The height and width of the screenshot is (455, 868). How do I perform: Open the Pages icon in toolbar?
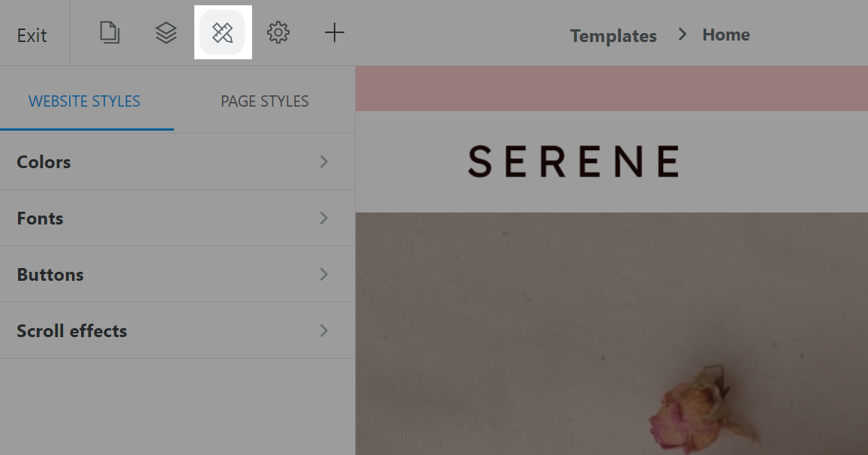pyautogui.click(x=110, y=33)
